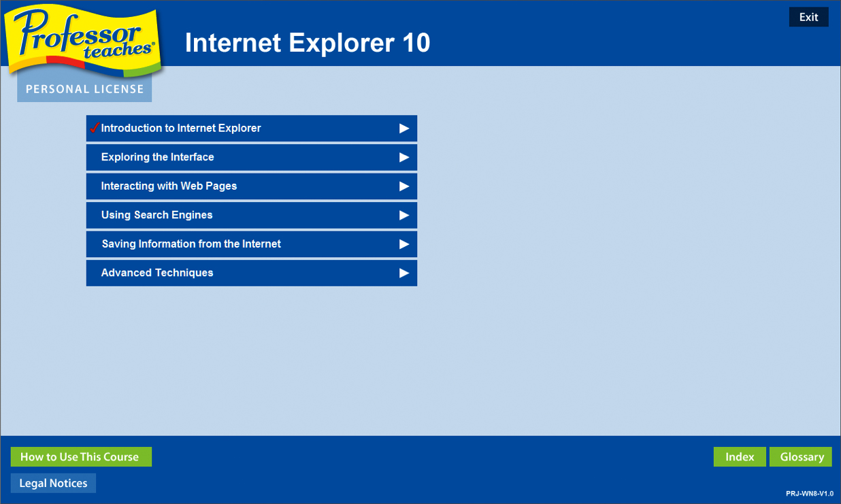
Task: Expand arrow for Exploring the Interface
Action: pos(404,157)
